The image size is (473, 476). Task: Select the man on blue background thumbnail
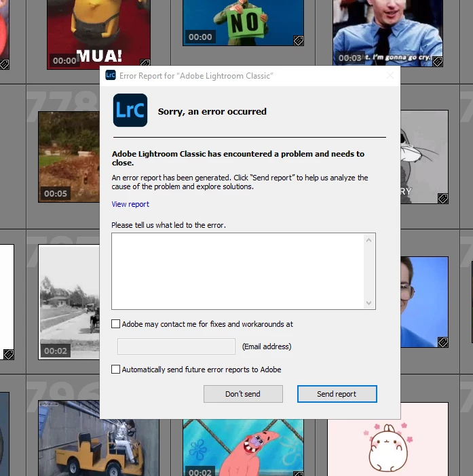click(x=424, y=302)
